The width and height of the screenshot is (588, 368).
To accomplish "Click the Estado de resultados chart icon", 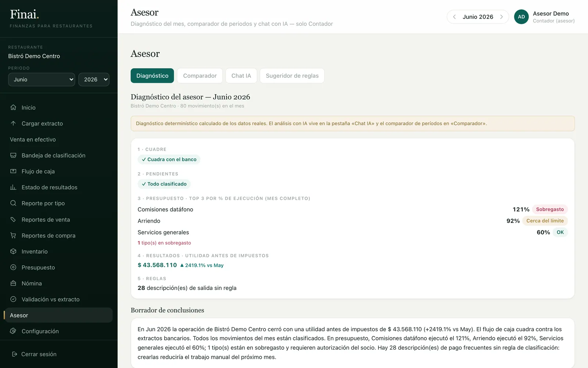I will pyautogui.click(x=13, y=187).
